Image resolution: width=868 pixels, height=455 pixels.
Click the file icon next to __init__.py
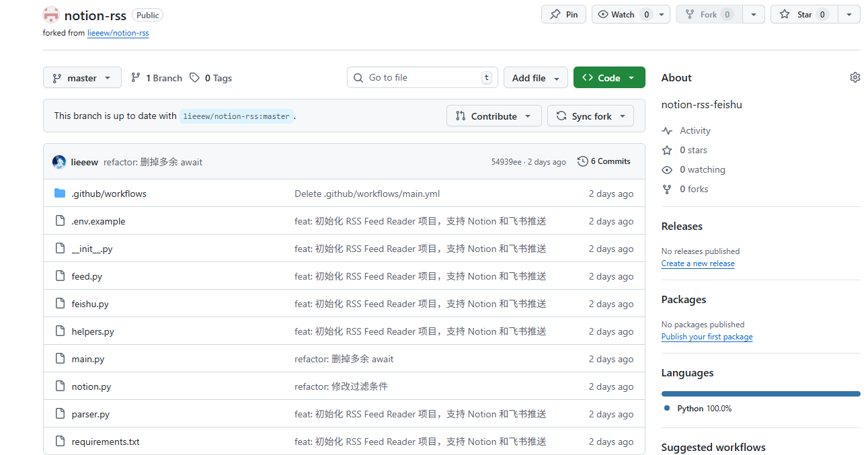pos(60,249)
